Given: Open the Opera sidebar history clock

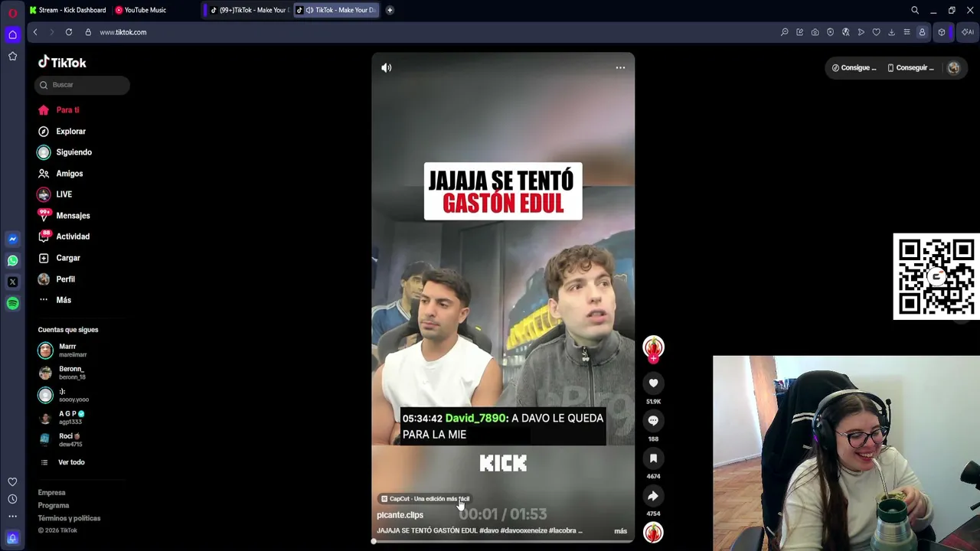Looking at the screenshot, I should [x=12, y=499].
